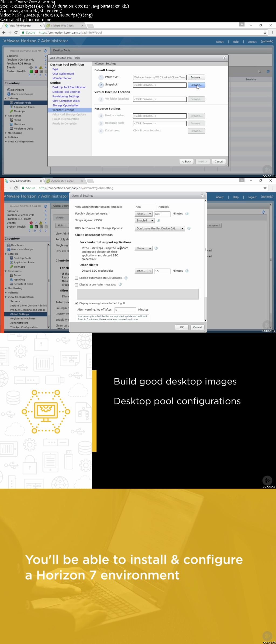Click Browse for Snapshot
The height and width of the screenshot is (644, 276).
[196, 85]
